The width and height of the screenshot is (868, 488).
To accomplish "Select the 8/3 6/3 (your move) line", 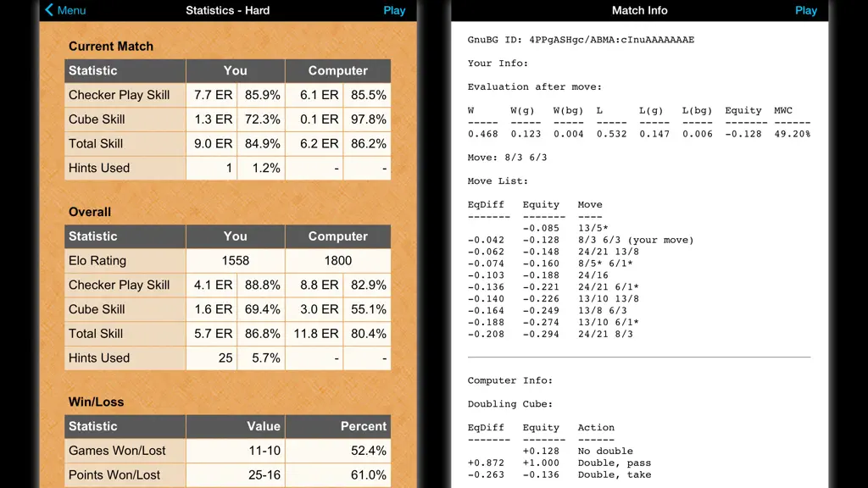I will [581, 240].
